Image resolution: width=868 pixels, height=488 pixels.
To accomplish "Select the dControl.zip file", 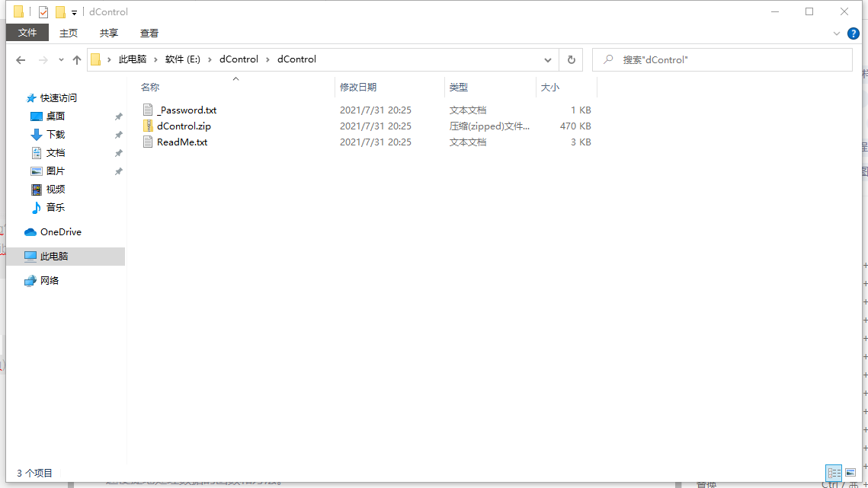I will pyautogui.click(x=184, y=126).
